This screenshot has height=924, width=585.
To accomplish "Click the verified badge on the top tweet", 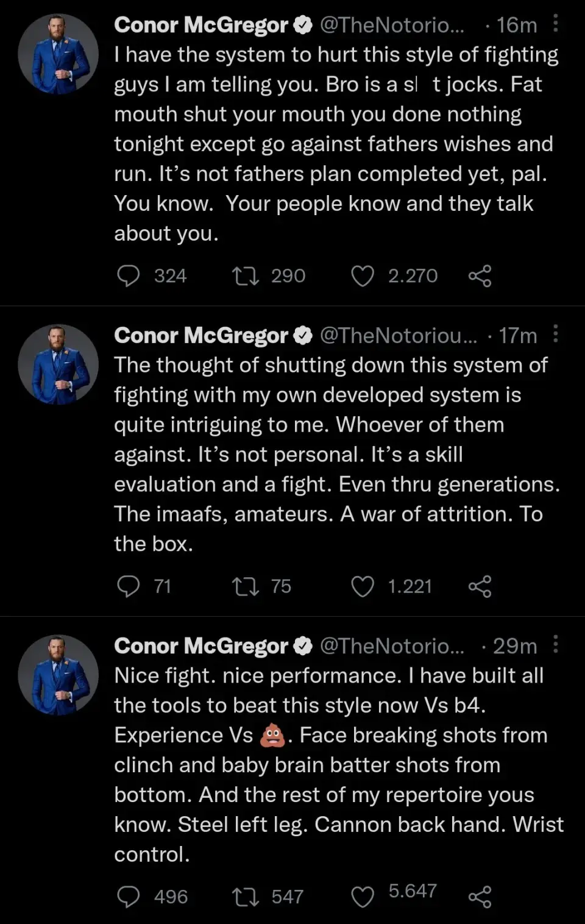I will (x=303, y=24).
